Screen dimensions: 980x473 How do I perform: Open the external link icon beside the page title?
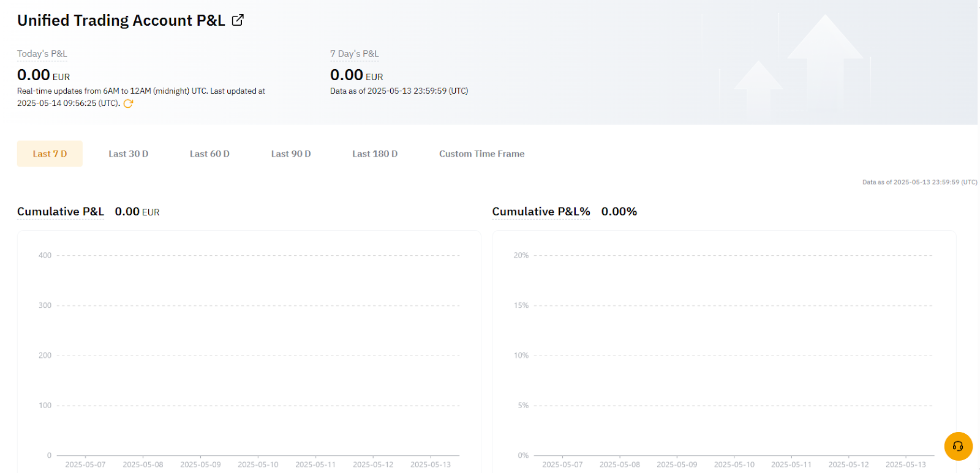238,20
